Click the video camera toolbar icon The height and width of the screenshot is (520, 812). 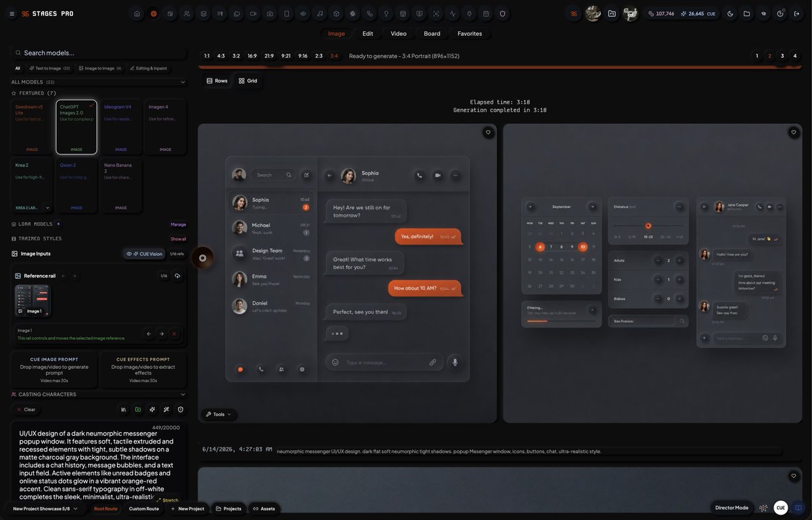click(253, 14)
